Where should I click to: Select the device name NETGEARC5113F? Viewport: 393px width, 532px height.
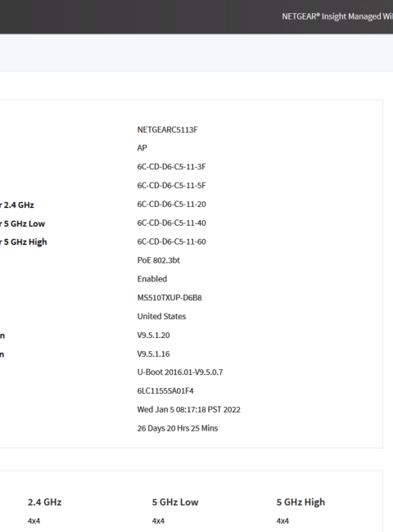pyautogui.click(x=167, y=129)
